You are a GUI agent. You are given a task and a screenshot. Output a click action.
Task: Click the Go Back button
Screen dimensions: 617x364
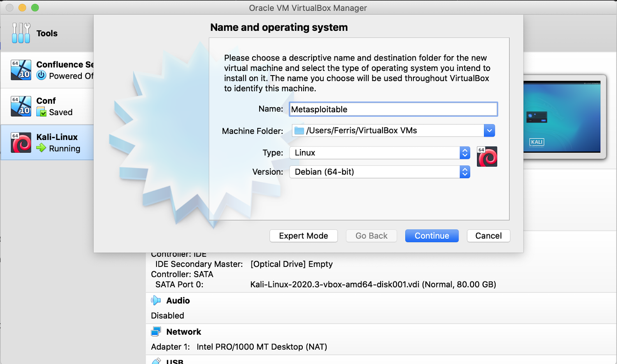(x=371, y=236)
